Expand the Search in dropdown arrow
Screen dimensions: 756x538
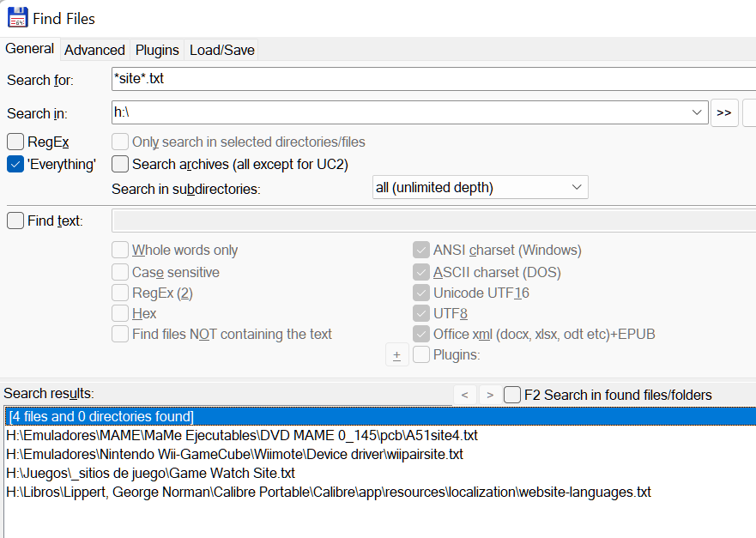click(x=697, y=112)
